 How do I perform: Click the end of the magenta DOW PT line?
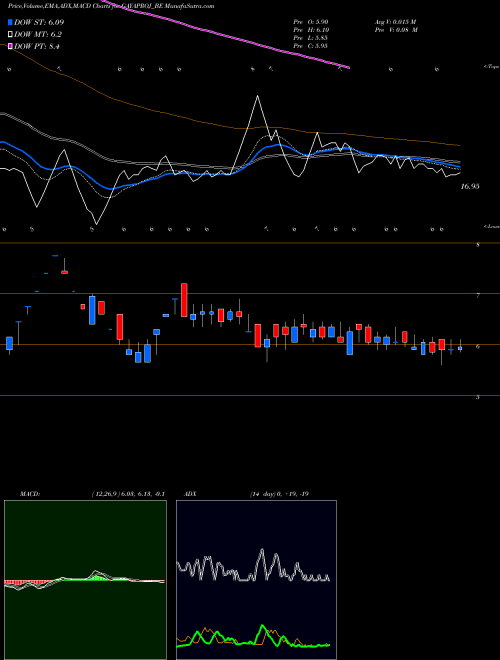[x=348, y=67]
